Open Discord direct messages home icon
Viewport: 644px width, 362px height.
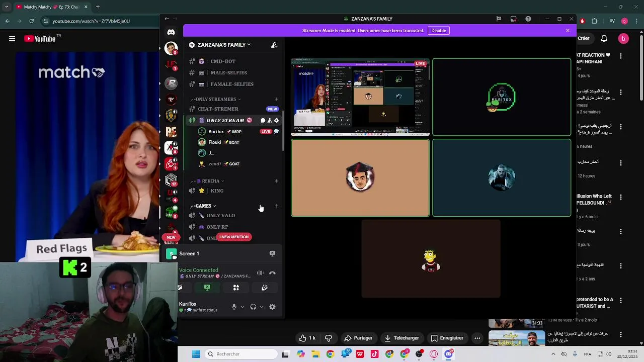[171, 32]
